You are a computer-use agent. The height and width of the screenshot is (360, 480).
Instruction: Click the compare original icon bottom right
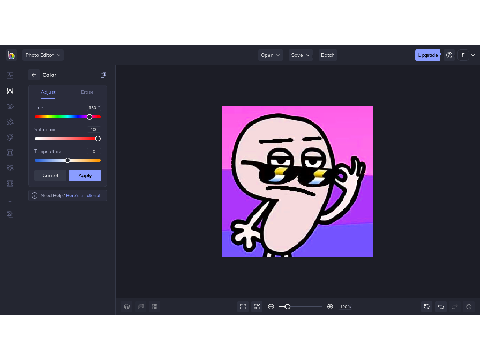pyautogui.click(x=427, y=306)
